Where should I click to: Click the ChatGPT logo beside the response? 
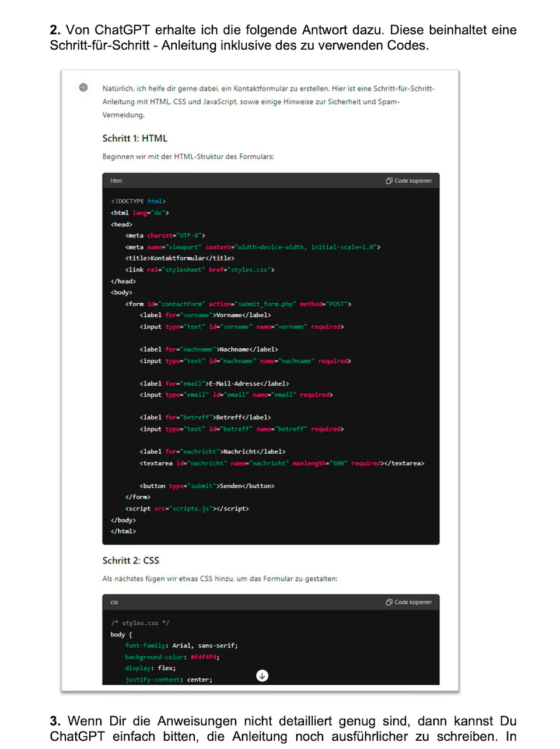click(x=83, y=87)
